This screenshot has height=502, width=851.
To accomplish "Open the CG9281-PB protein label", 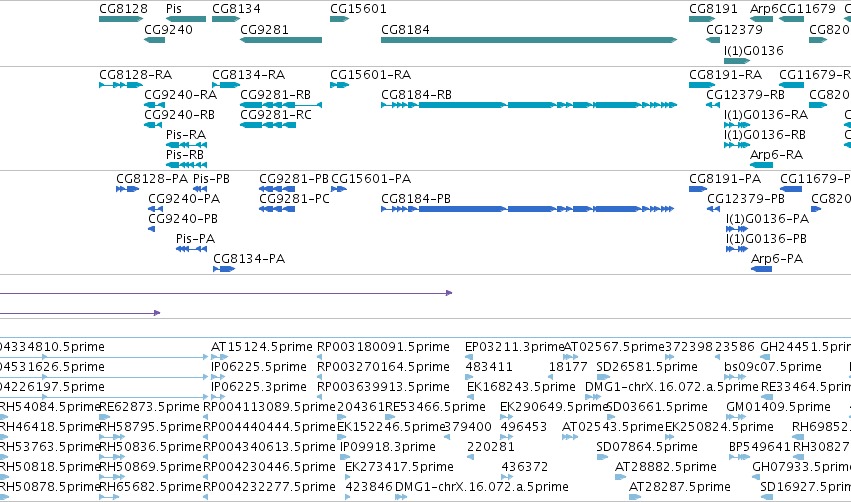I will tap(294, 179).
